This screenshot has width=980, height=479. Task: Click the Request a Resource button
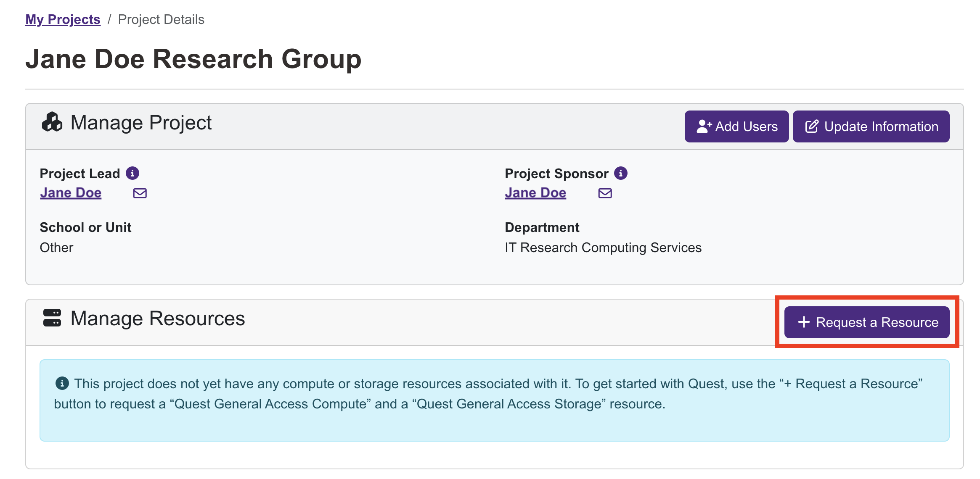click(867, 322)
